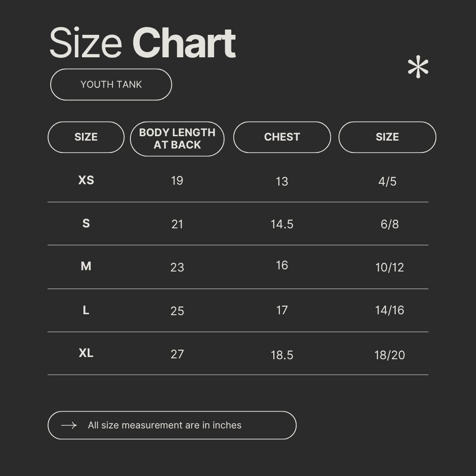The width and height of the screenshot is (476, 476).
Task: Click the body length value 21
Action: tap(177, 224)
